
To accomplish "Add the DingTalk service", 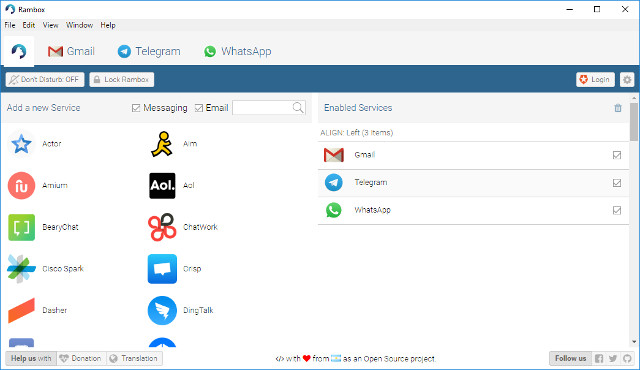I will [x=162, y=310].
